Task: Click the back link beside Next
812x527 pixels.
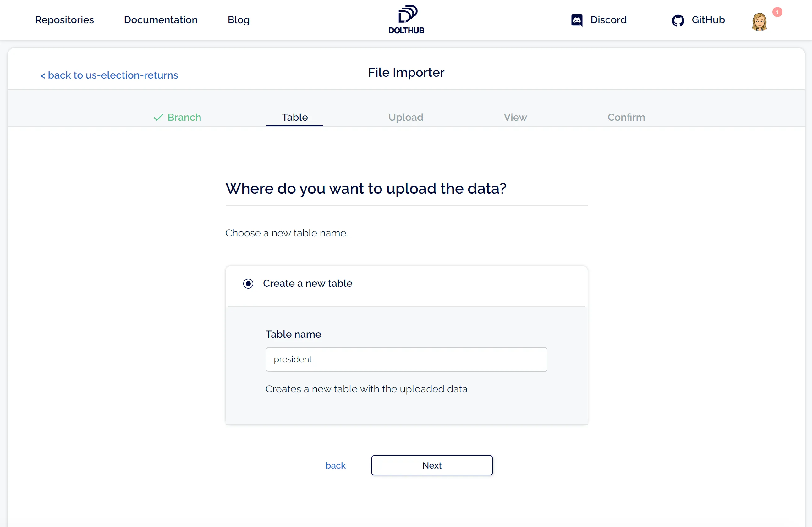Action: click(335, 465)
